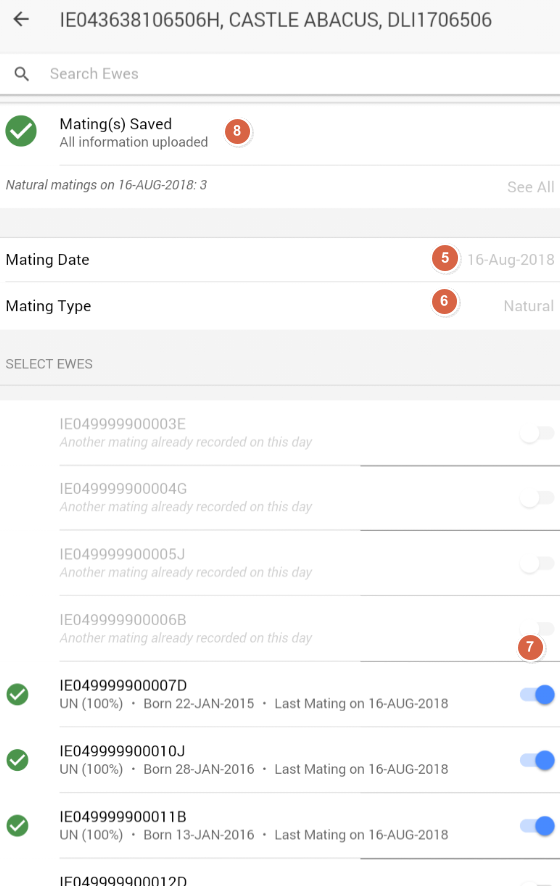Open the Mating Type selector
Viewport: 560px width, 886px height.
click(280, 306)
